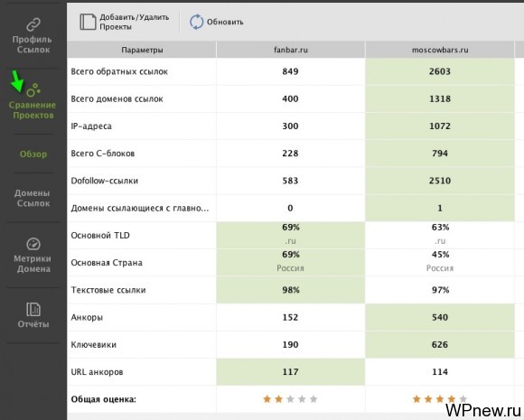Click the 98% Текстовые ссылки value
Image resolution: width=524 pixels, height=420 pixels.
click(291, 290)
